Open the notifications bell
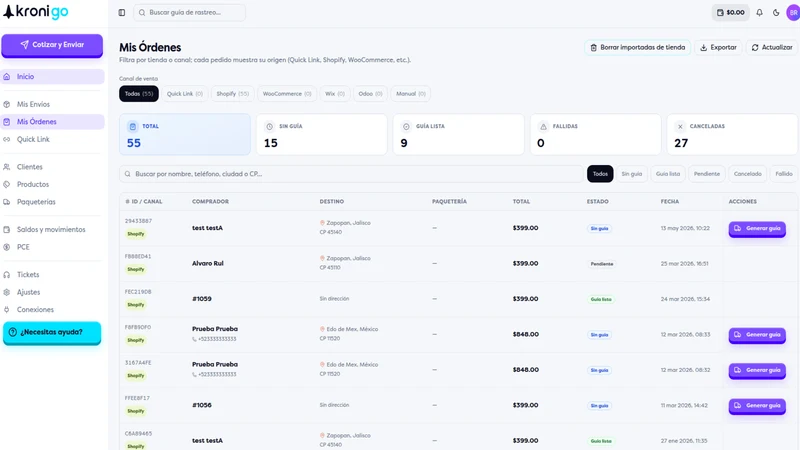 (759, 12)
